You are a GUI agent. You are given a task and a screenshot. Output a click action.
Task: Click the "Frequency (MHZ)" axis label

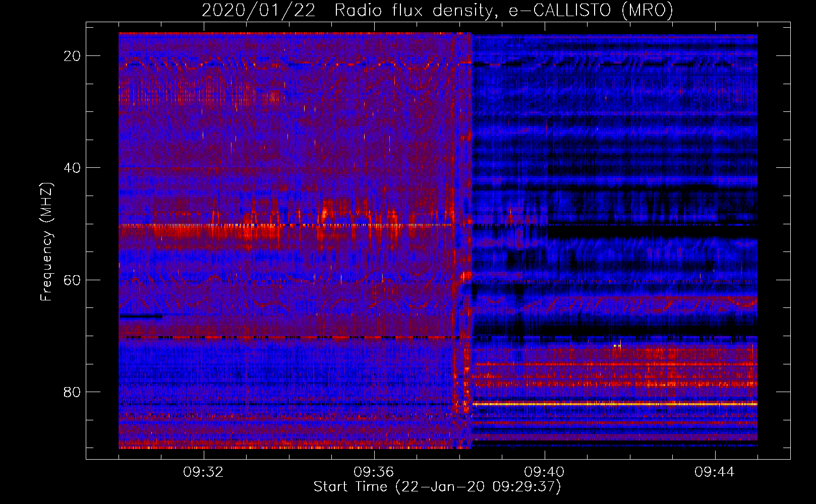click(x=46, y=242)
